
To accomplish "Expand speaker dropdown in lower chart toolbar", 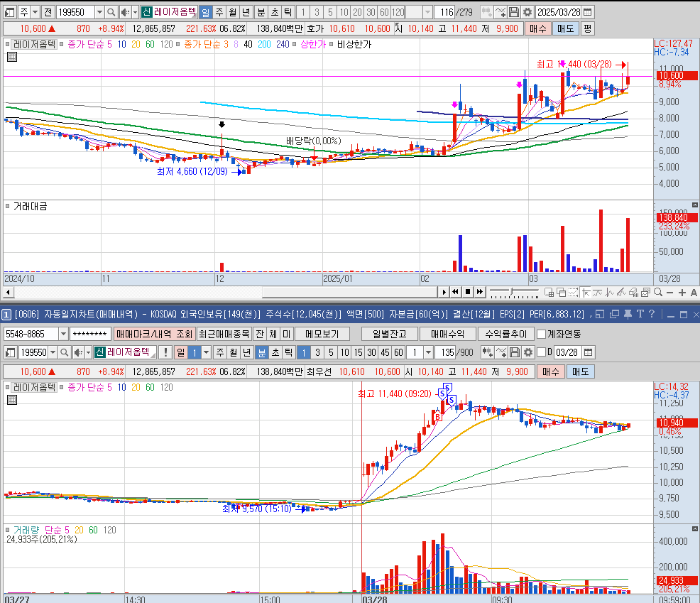I will (88, 352).
